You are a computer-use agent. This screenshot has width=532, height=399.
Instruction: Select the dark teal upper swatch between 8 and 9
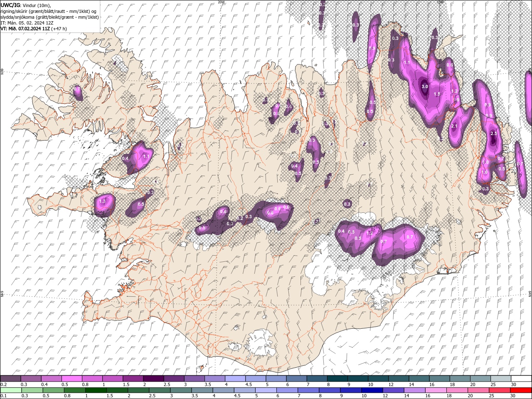pos(337,379)
